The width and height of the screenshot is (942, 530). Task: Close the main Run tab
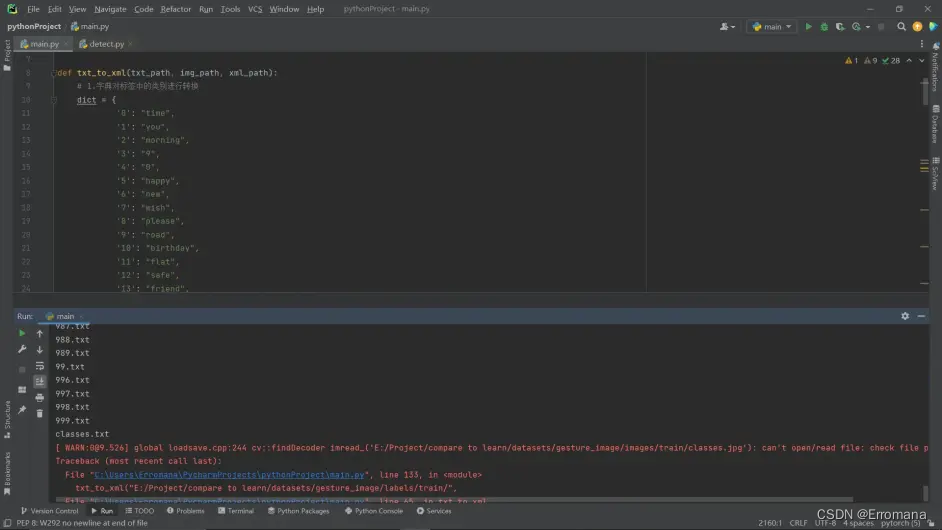[x=81, y=317]
